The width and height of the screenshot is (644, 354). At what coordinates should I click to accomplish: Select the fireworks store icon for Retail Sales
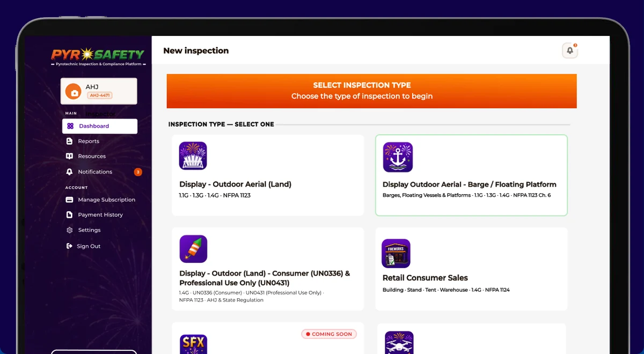[396, 253]
